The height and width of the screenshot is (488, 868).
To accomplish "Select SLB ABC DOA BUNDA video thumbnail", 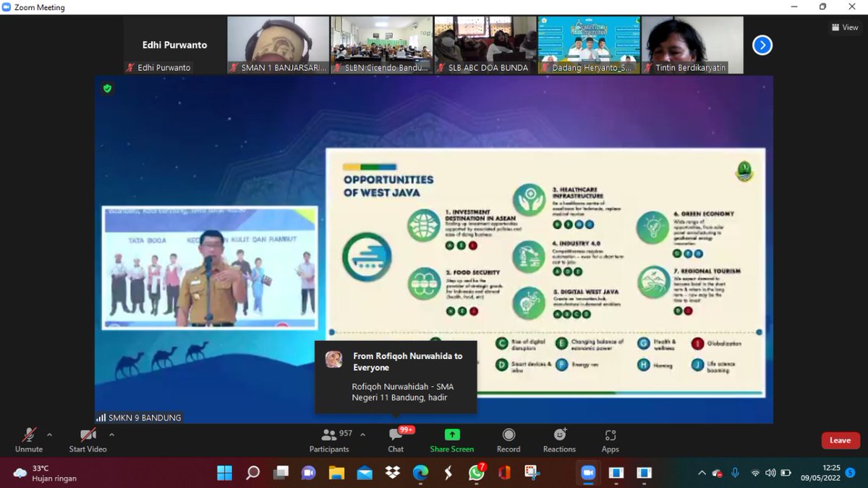I will click(485, 45).
